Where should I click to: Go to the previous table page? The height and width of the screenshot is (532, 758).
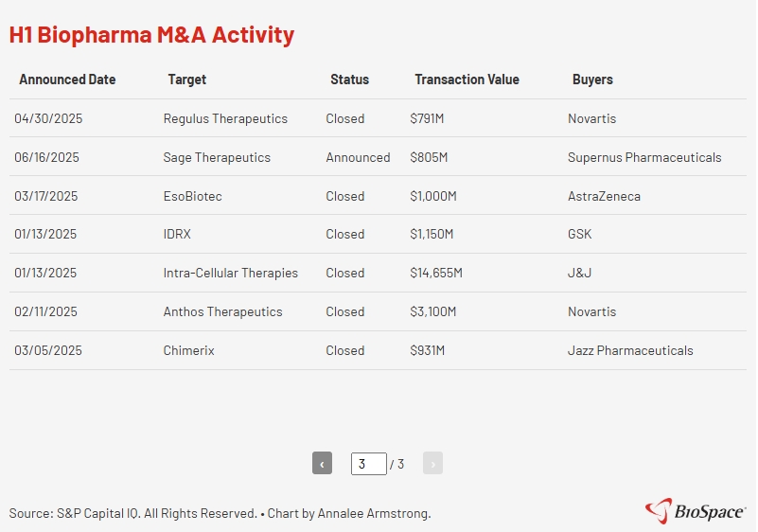pos(322,464)
